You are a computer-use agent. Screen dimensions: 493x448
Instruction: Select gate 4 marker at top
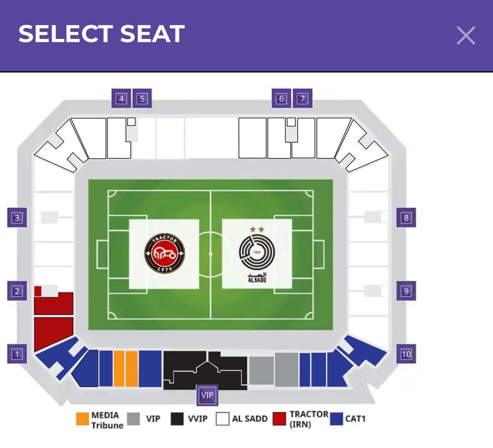(121, 98)
